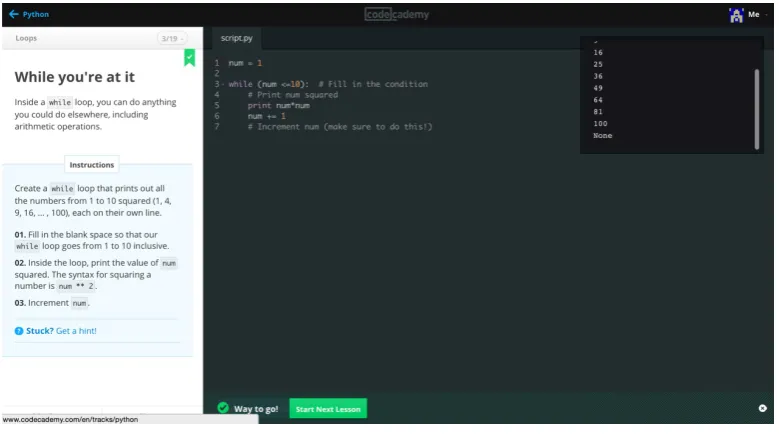Click the '# Increment num' comment line

(340, 127)
